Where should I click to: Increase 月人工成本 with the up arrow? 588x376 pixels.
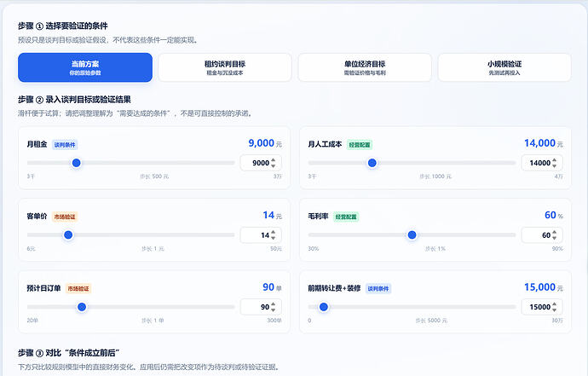point(554,160)
